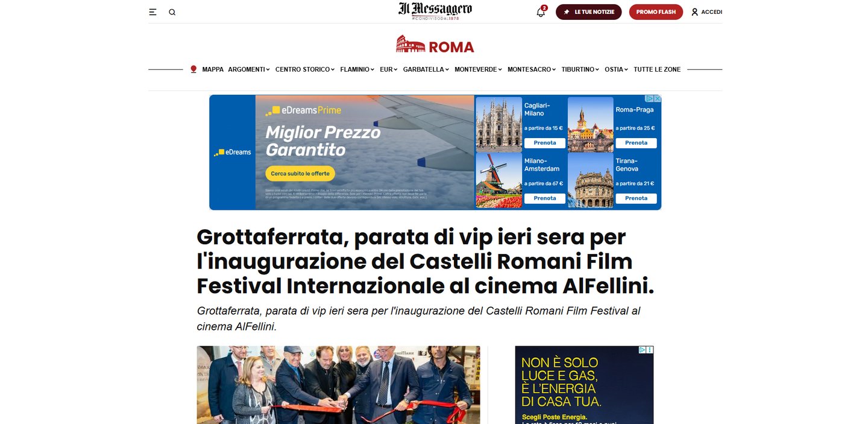The image size is (868, 424).
Task: Click Prenota for Roma-Praga flight
Action: click(x=636, y=143)
